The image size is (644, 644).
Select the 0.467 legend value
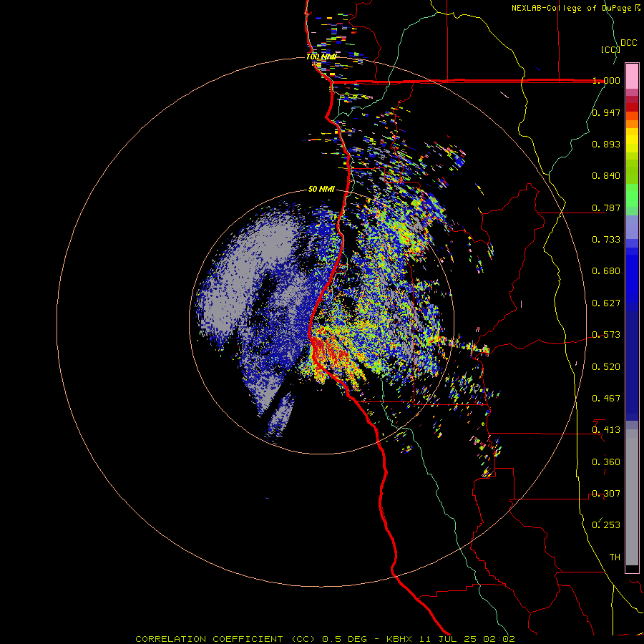coord(606,399)
